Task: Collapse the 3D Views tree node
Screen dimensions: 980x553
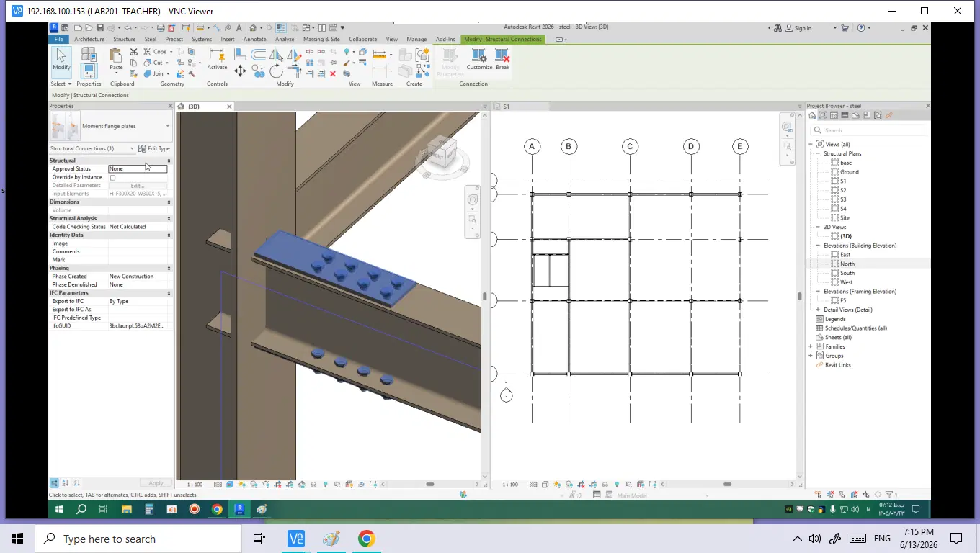Action: (818, 227)
